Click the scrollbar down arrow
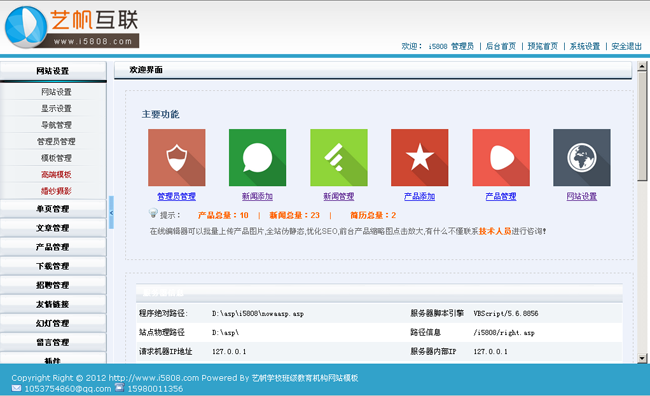The height and width of the screenshot is (396, 650). pos(642,358)
